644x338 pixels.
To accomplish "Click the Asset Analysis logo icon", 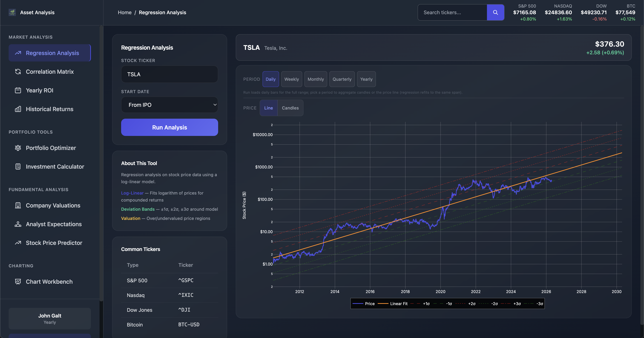I will 12,12.
